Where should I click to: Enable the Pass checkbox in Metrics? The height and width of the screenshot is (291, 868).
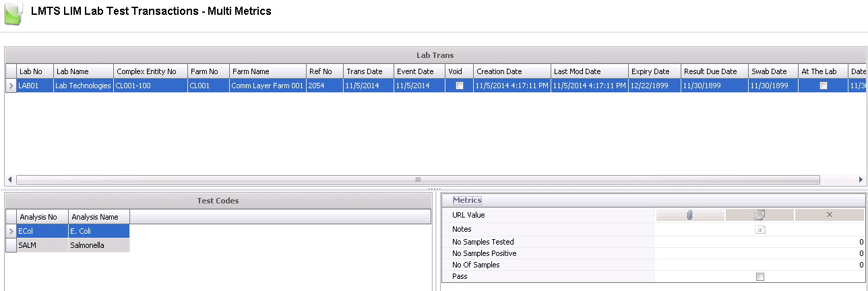(760, 277)
